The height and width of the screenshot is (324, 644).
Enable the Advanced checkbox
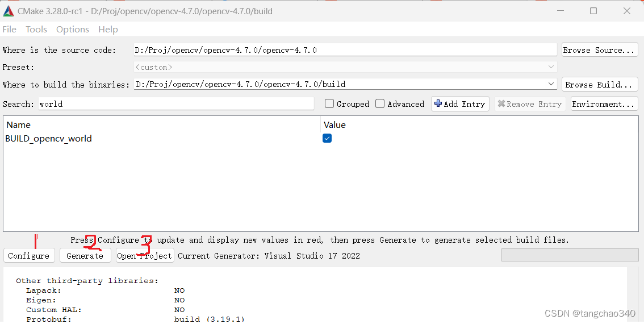[380, 103]
